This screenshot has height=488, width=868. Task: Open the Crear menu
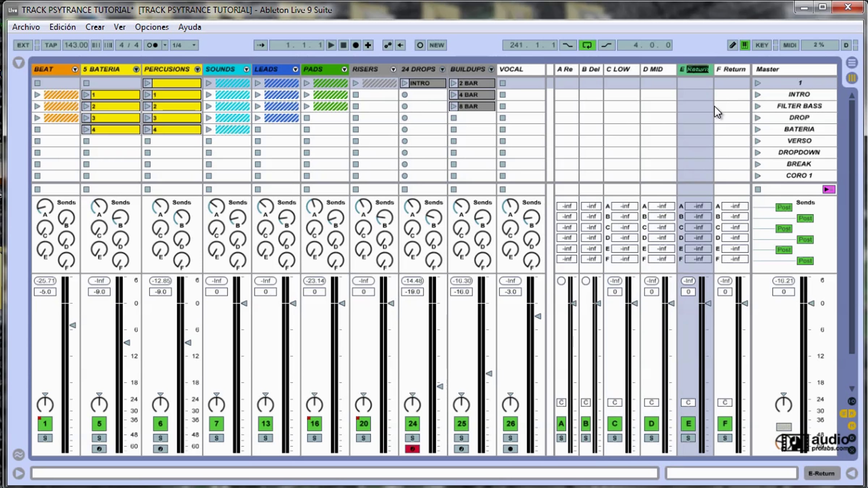95,27
